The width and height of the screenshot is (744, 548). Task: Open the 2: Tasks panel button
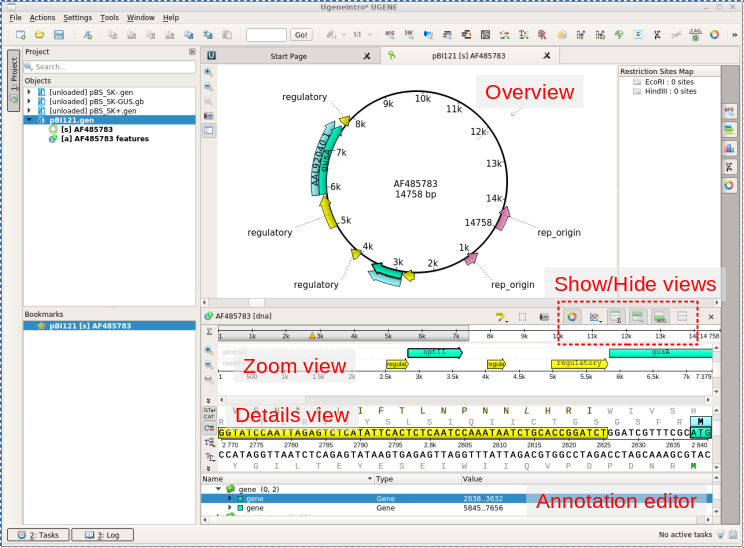click(x=38, y=535)
